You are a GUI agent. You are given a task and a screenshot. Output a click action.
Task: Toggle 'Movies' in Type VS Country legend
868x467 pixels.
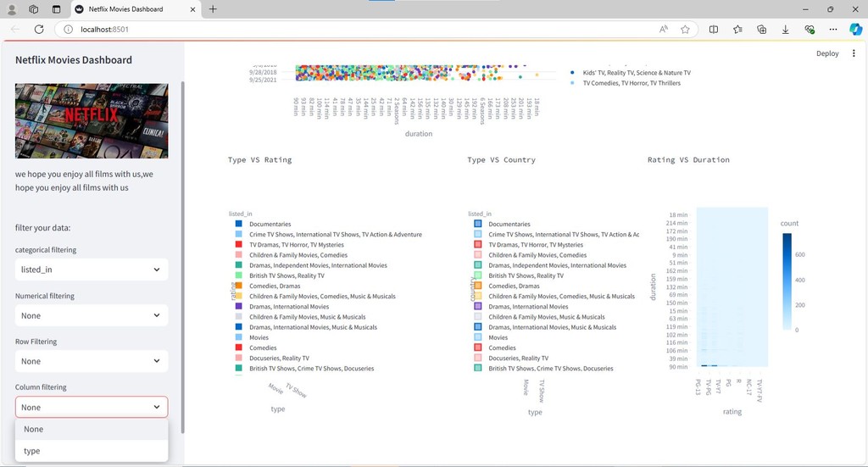pos(498,337)
